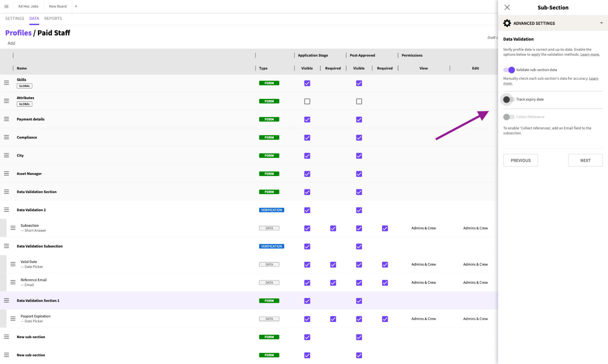Screen dimensions: 608x364
Task: Open Learn more link under Data Validation
Action: click(590, 55)
